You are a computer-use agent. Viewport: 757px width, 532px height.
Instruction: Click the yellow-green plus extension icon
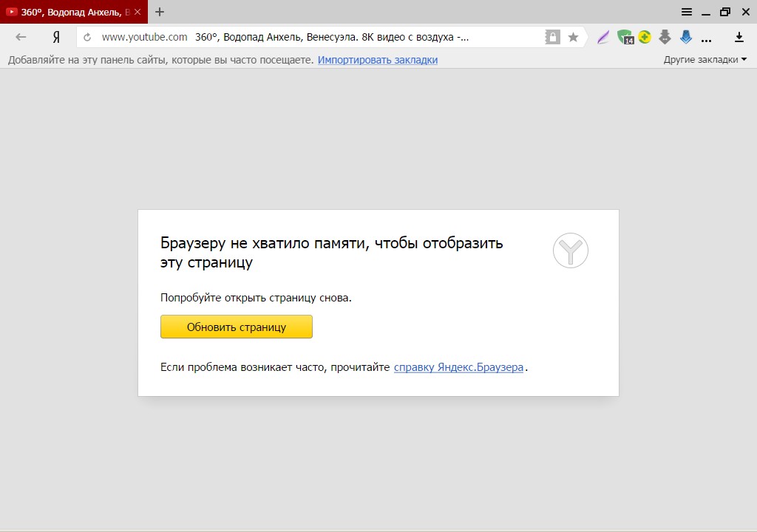[645, 37]
